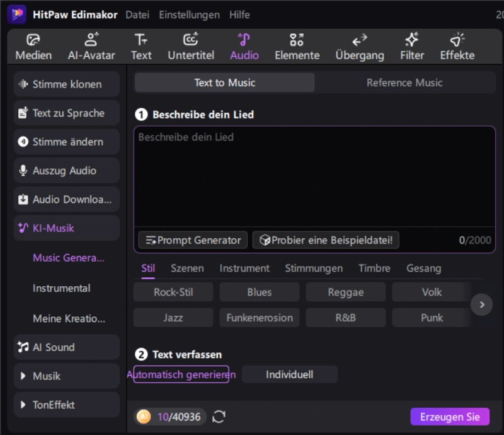Expand the TonEffekt sidebar group
The image size is (504, 435).
click(x=67, y=405)
